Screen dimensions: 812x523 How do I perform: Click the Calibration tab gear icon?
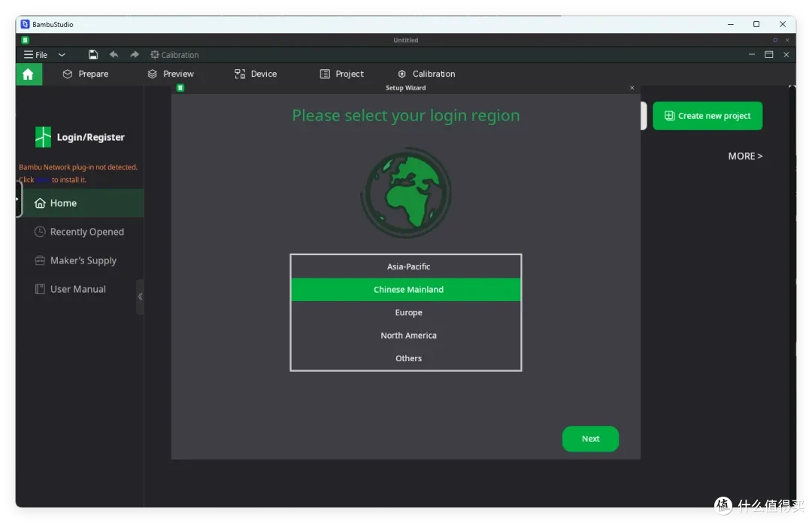(x=401, y=74)
